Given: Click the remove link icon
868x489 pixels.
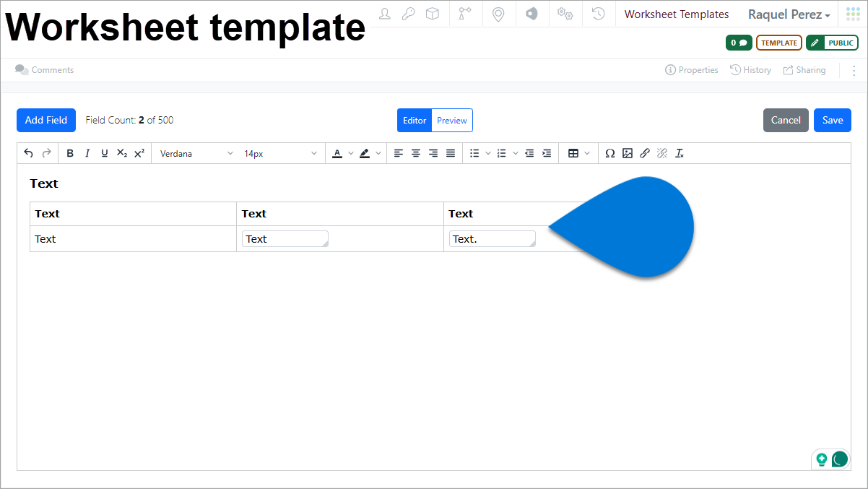Looking at the screenshot, I should (662, 153).
